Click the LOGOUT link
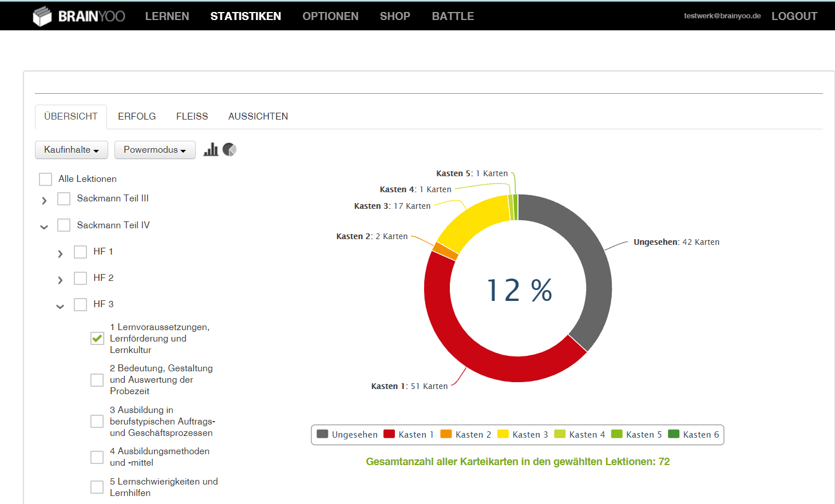The height and width of the screenshot is (504, 835). [794, 16]
